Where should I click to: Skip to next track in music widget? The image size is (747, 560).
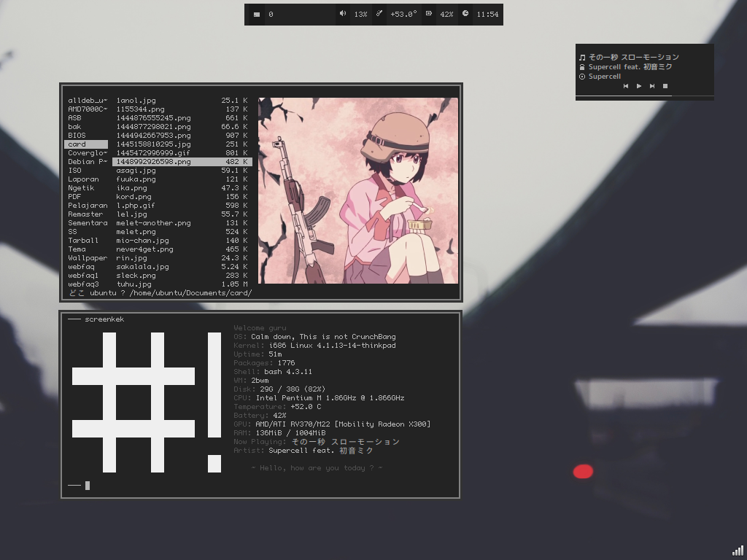click(652, 86)
